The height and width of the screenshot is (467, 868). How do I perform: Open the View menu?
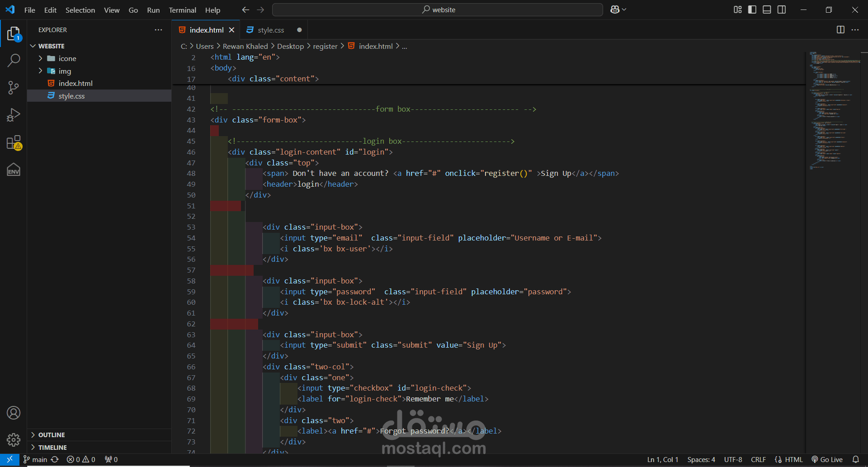[112, 10]
